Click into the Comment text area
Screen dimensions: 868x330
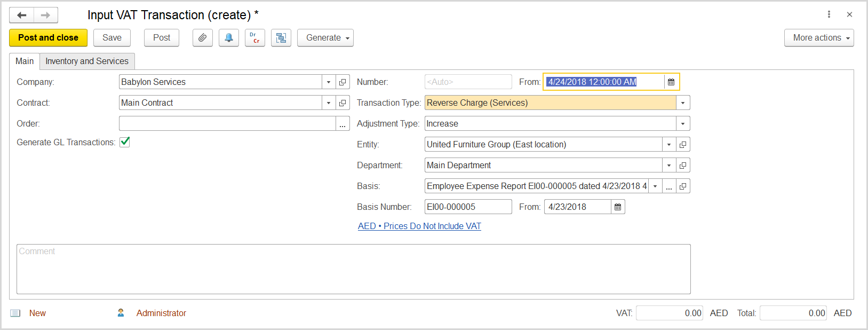click(353, 269)
